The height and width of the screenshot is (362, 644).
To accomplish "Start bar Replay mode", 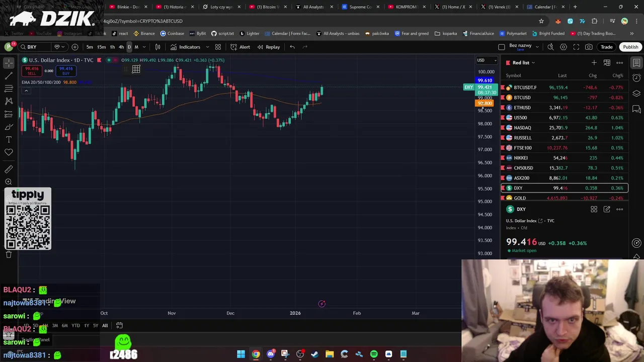I will point(269,47).
